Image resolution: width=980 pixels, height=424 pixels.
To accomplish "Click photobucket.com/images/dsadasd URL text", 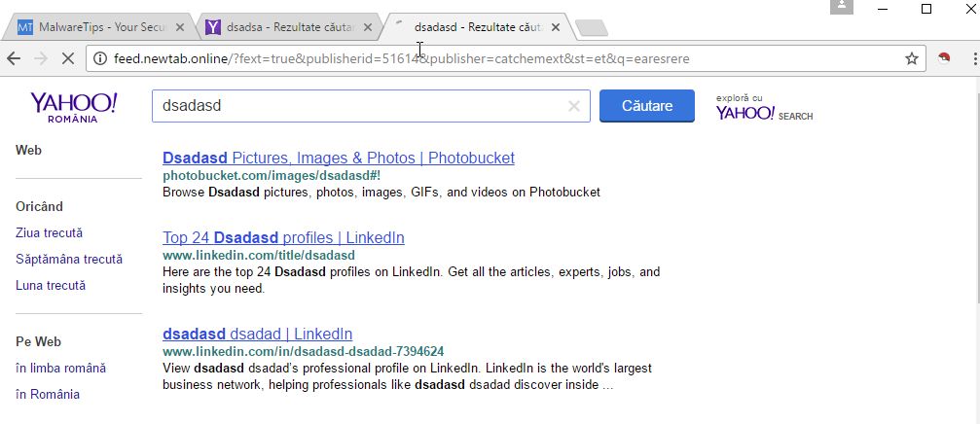I will click(272, 175).
